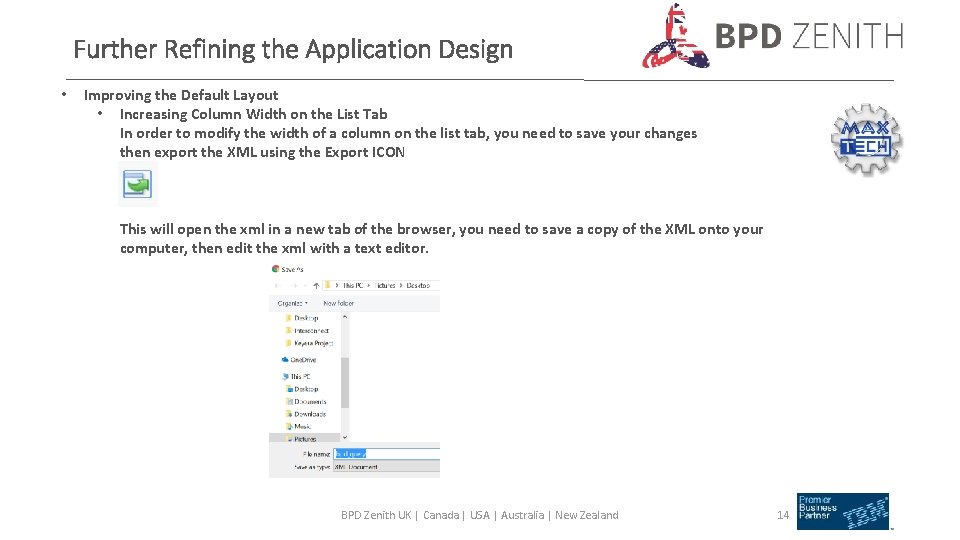Click the 'Improving the Default Layout' bullet
Image resolution: width=960 pixels, height=540 pixels.
[181, 95]
